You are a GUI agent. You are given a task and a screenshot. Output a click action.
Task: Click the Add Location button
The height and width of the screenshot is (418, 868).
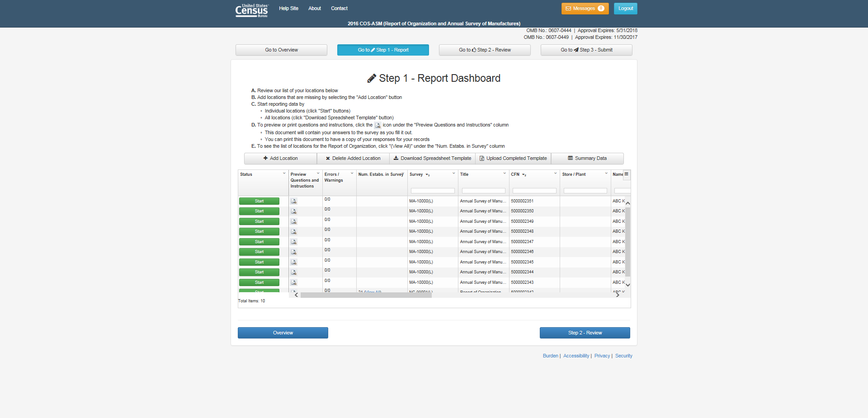point(280,159)
